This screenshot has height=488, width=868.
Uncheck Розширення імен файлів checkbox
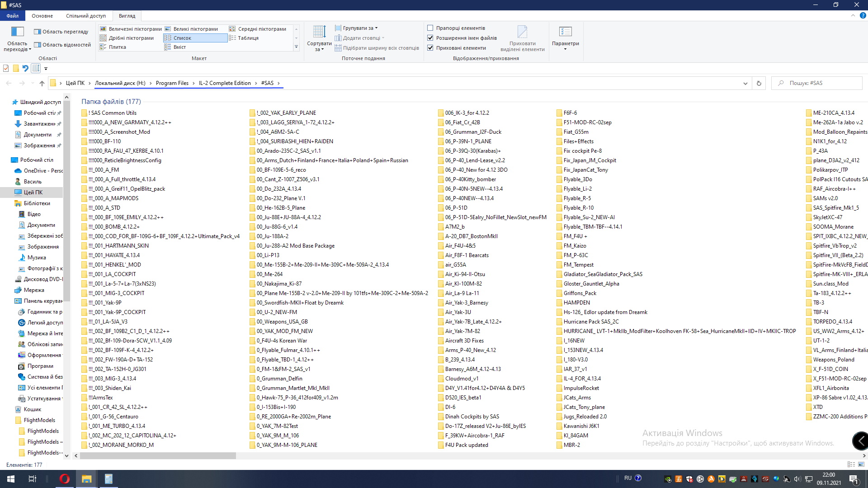430,38
